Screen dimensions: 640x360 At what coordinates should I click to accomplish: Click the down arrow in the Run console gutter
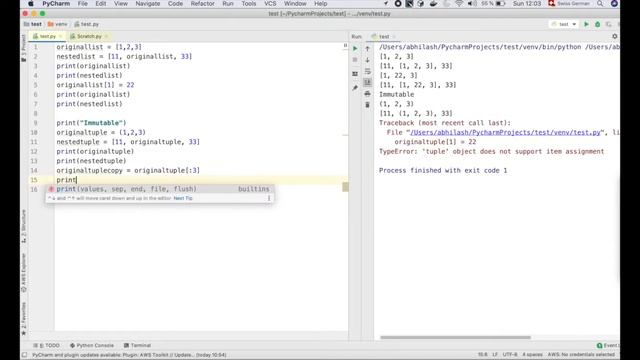(367, 60)
